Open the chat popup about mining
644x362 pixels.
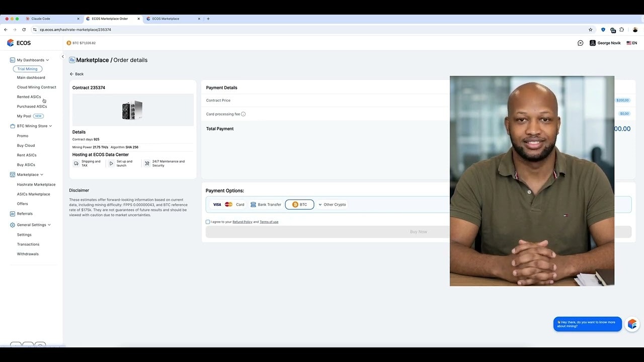tap(588, 324)
